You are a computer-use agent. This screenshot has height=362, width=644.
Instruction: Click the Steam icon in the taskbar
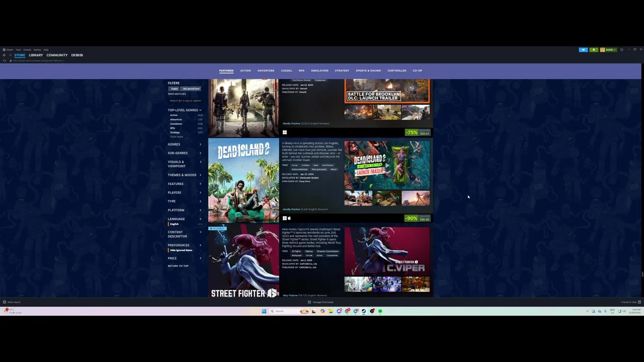[364, 311]
